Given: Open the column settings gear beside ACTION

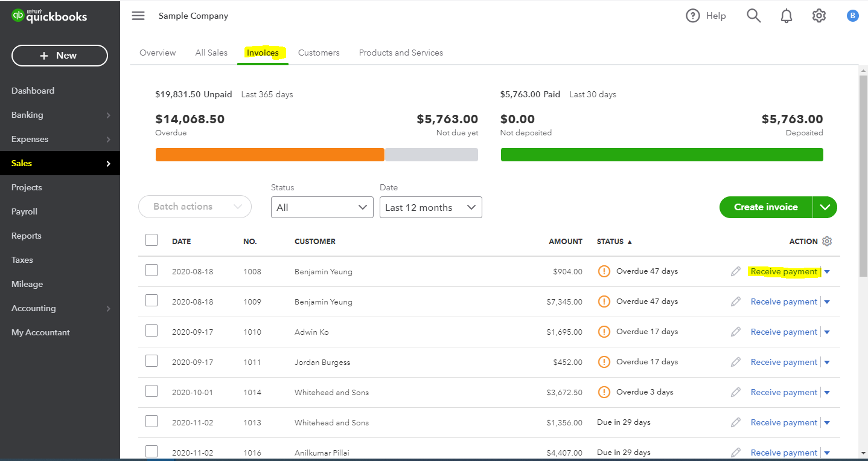Looking at the screenshot, I should 827,241.
